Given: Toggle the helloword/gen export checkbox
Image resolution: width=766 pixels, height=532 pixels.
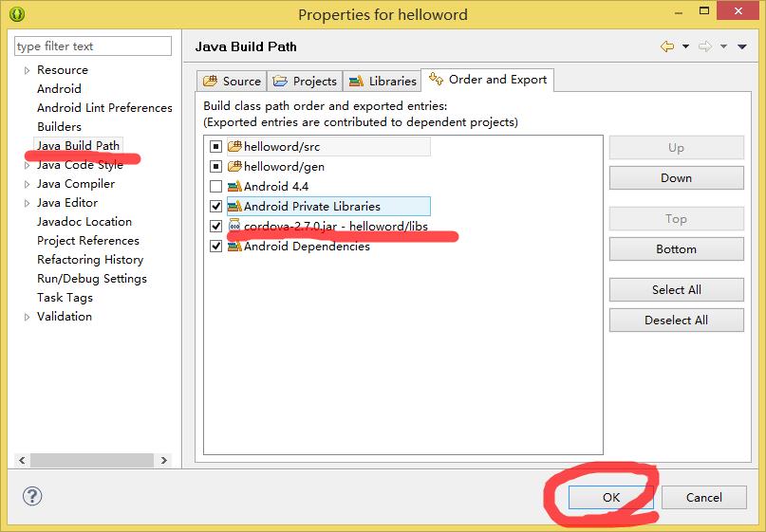Looking at the screenshot, I should point(215,167).
